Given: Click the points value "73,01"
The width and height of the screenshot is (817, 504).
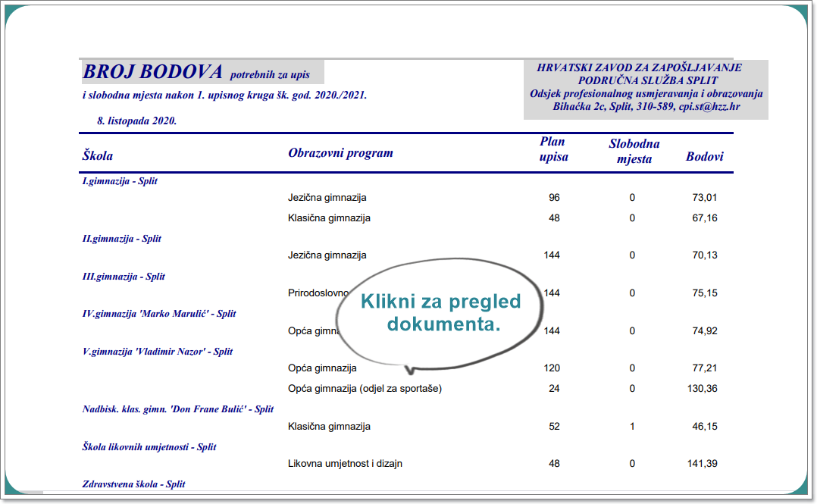Looking at the screenshot, I should 705,198.
